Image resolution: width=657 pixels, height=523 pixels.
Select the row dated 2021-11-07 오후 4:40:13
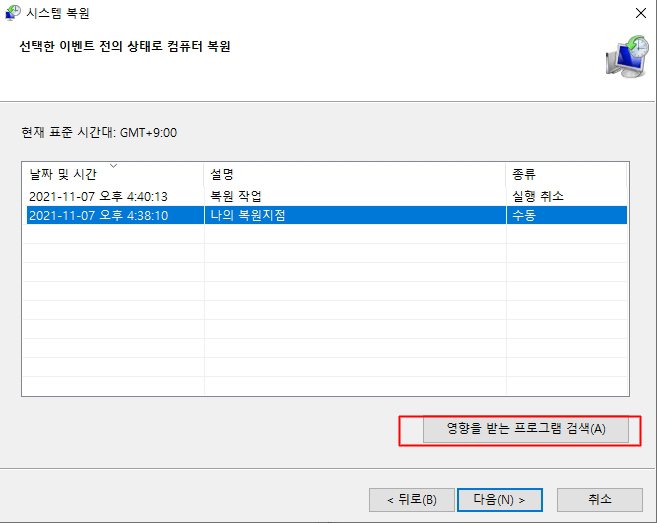pyautogui.click(x=326, y=196)
